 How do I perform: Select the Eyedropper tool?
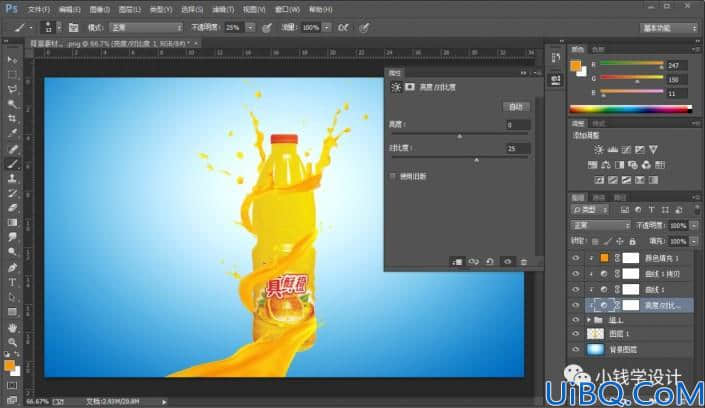coord(12,134)
